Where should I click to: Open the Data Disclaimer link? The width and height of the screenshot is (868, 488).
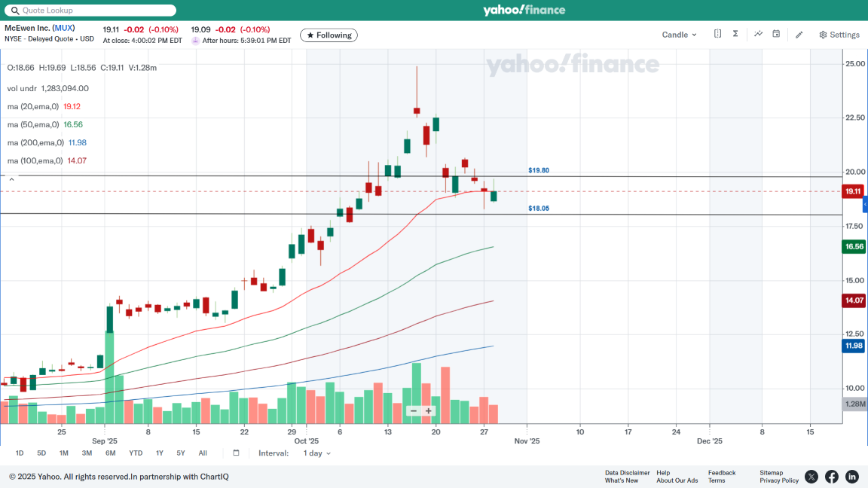pos(627,472)
